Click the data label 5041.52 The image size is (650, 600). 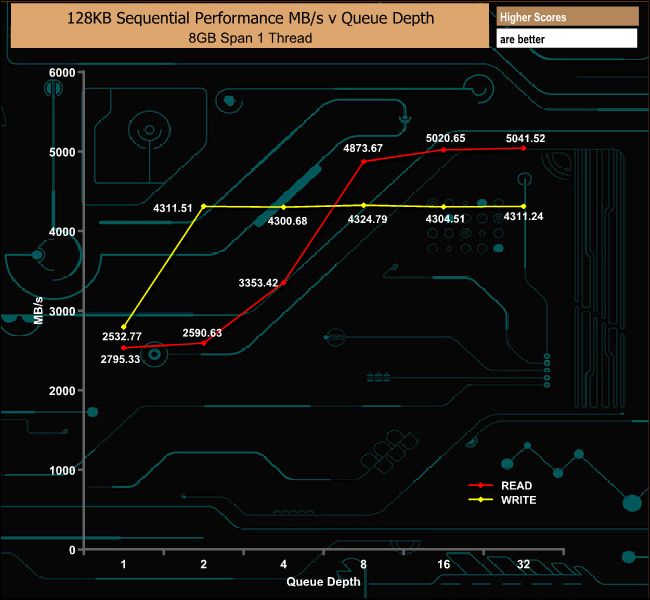(x=525, y=138)
